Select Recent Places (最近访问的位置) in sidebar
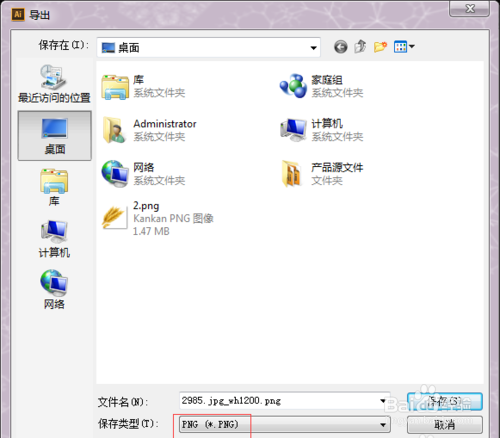Viewport: 501px width, 438px height. tap(54, 84)
